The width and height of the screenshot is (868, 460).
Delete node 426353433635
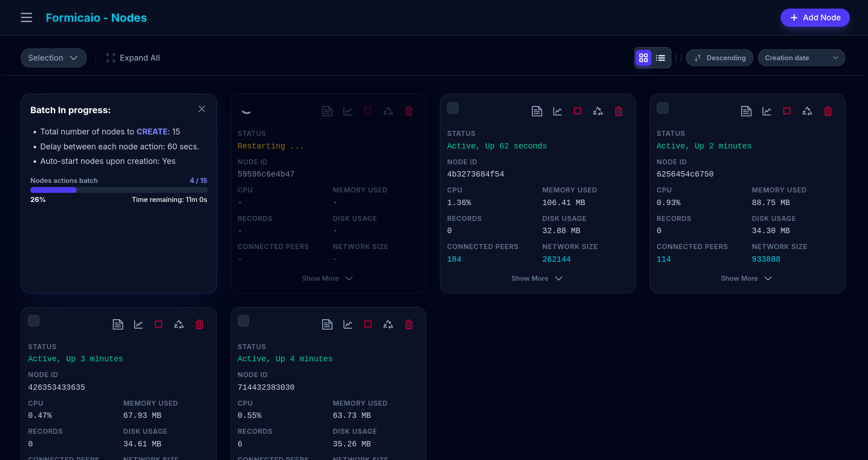(199, 325)
